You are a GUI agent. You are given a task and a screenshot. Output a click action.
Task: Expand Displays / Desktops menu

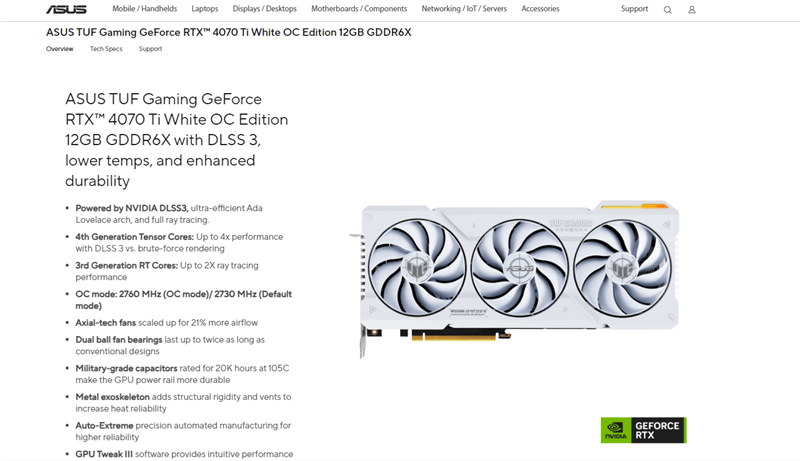pos(264,9)
